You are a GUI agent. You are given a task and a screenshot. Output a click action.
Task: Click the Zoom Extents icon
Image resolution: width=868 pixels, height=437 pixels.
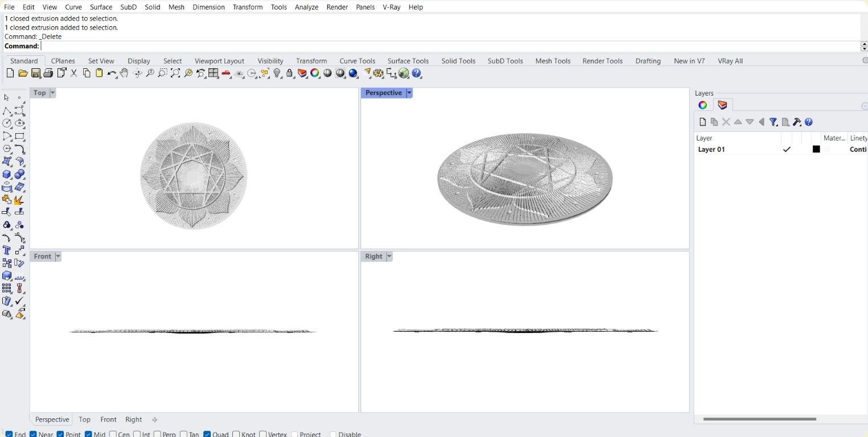coord(175,73)
